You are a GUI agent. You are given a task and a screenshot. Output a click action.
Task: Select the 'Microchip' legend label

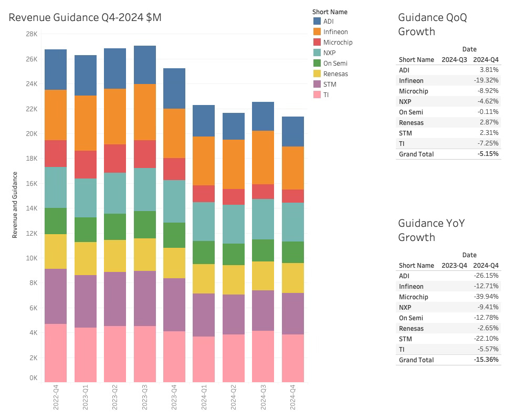pyautogui.click(x=338, y=42)
